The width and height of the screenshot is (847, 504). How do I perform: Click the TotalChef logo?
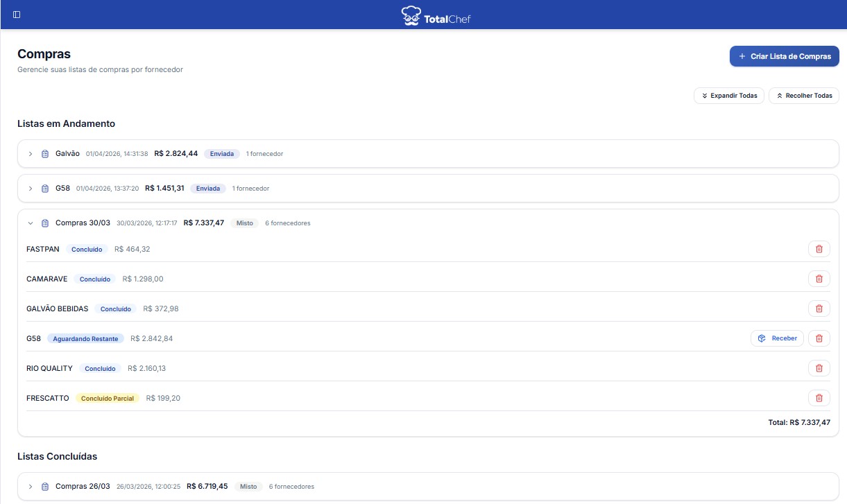pos(436,15)
